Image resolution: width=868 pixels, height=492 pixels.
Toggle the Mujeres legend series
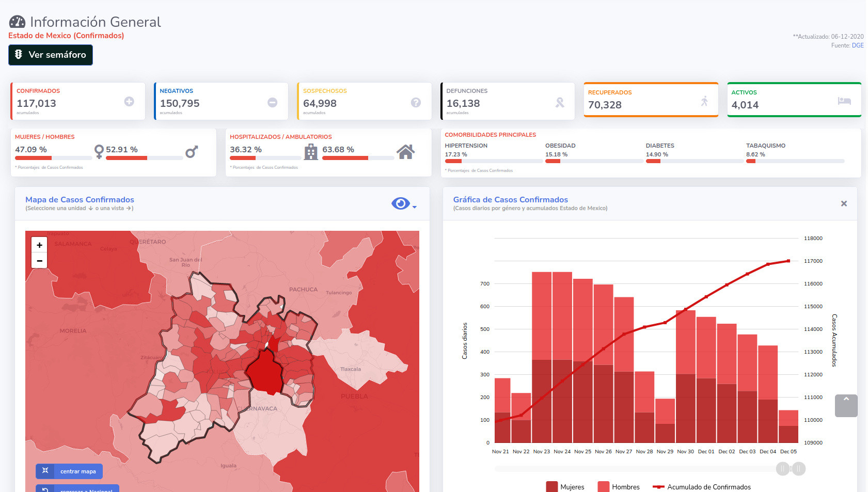[x=565, y=487]
